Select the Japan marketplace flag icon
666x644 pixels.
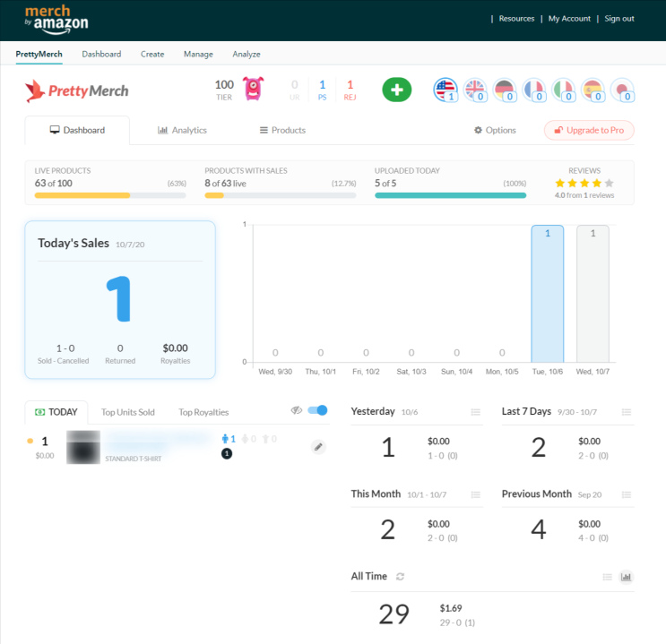pyautogui.click(x=622, y=90)
